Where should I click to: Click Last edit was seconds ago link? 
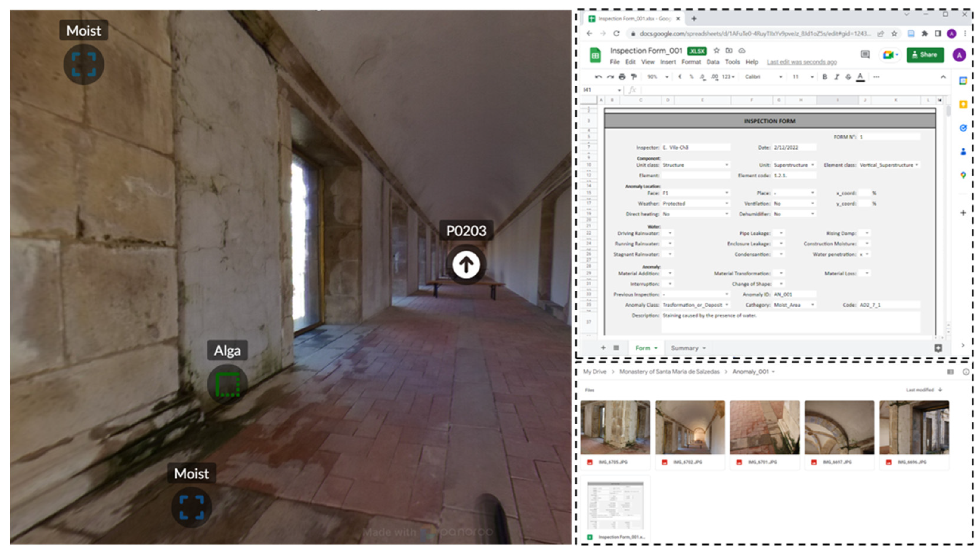[x=802, y=62]
